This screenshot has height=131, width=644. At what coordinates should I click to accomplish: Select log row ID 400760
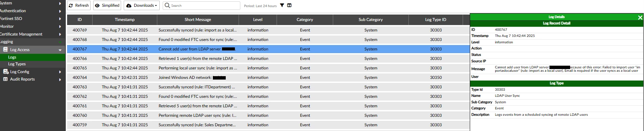268,115
